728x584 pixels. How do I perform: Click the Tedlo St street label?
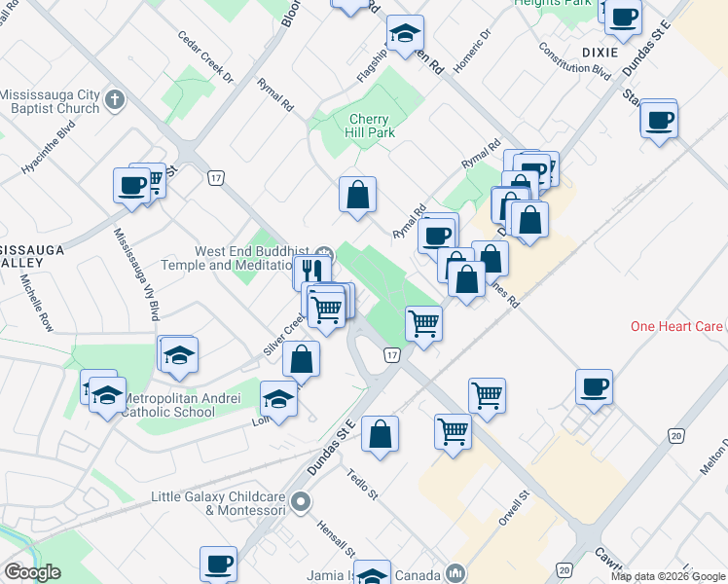point(363,484)
